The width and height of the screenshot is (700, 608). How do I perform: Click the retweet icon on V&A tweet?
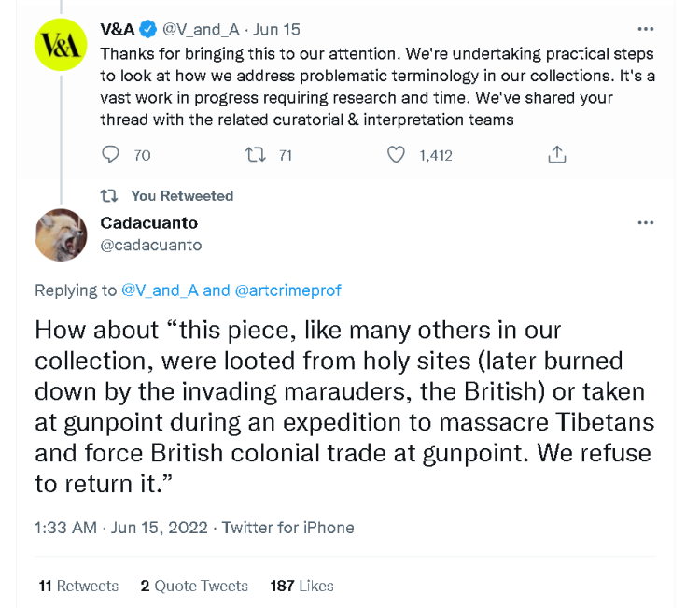point(254,155)
